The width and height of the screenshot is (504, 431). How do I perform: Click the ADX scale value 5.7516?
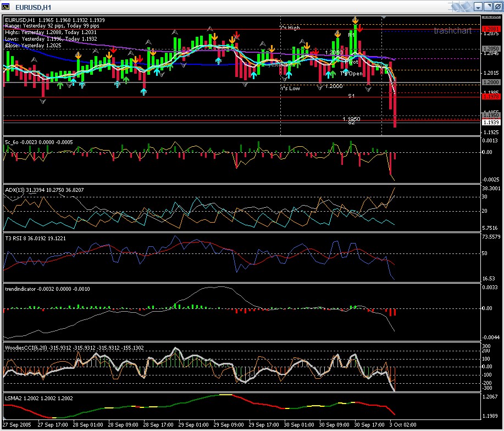point(490,228)
